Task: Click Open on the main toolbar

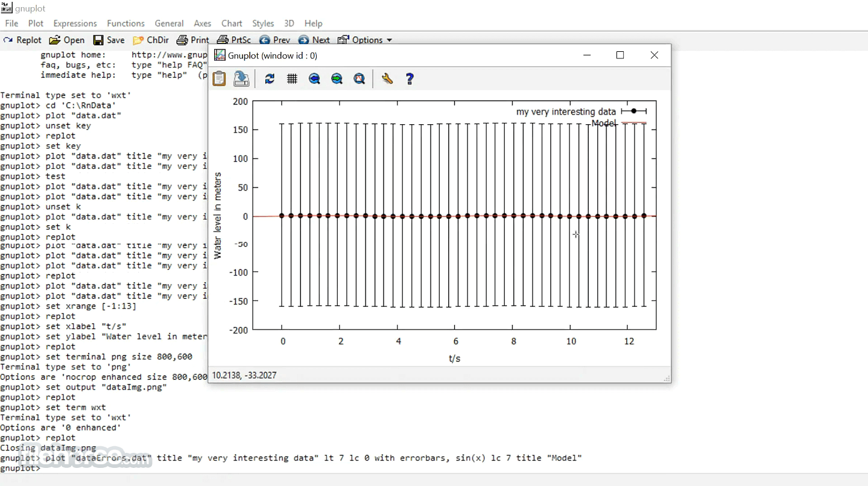Action: (x=67, y=40)
